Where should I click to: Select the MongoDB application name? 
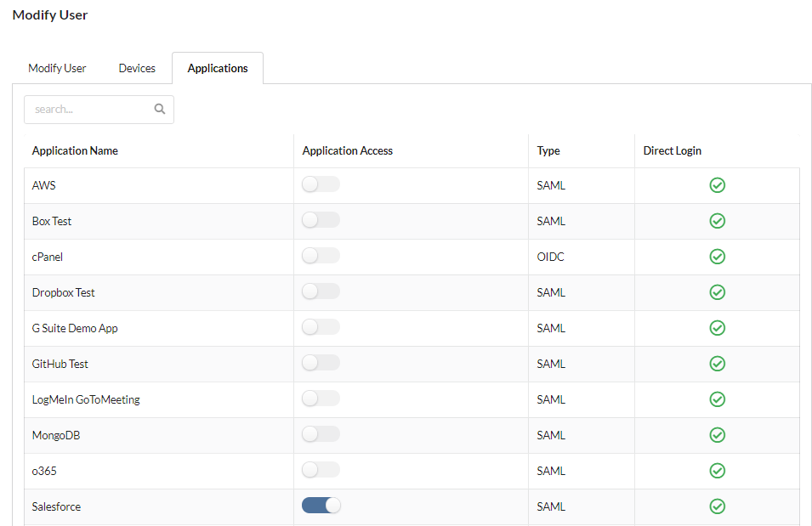[56, 435]
